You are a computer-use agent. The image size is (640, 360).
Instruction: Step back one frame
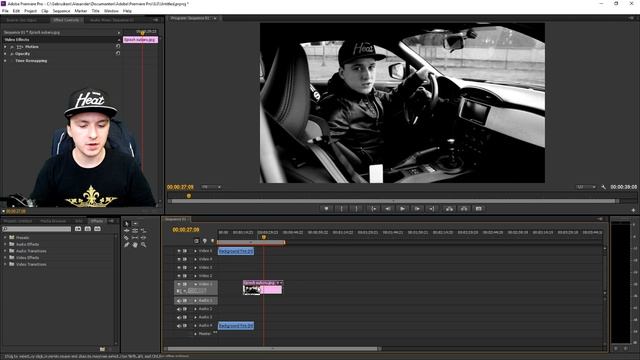click(388, 209)
